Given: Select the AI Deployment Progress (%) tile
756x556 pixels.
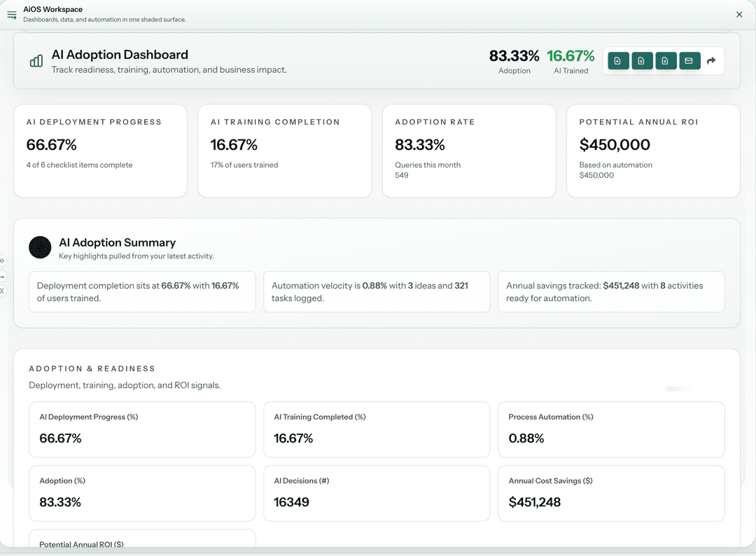Looking at the screenshot, I should pyautogui.click(x=142, y=430).
